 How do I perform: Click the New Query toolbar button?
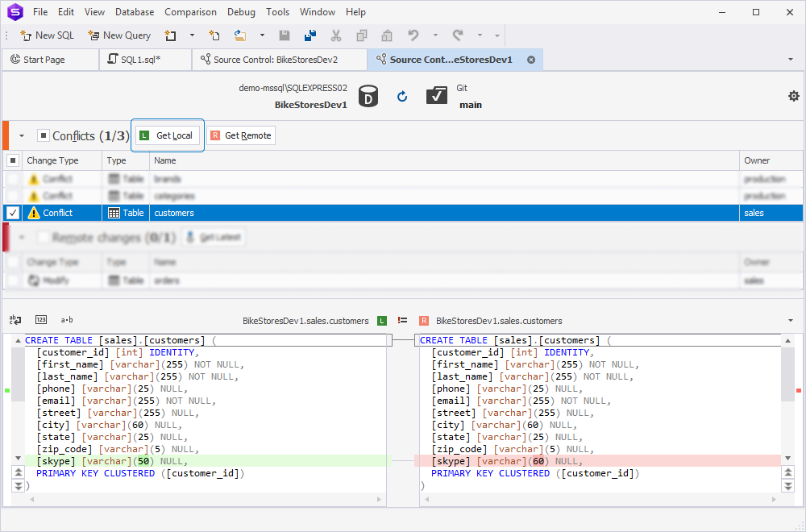pyautogui.click(x=120, y=35)
